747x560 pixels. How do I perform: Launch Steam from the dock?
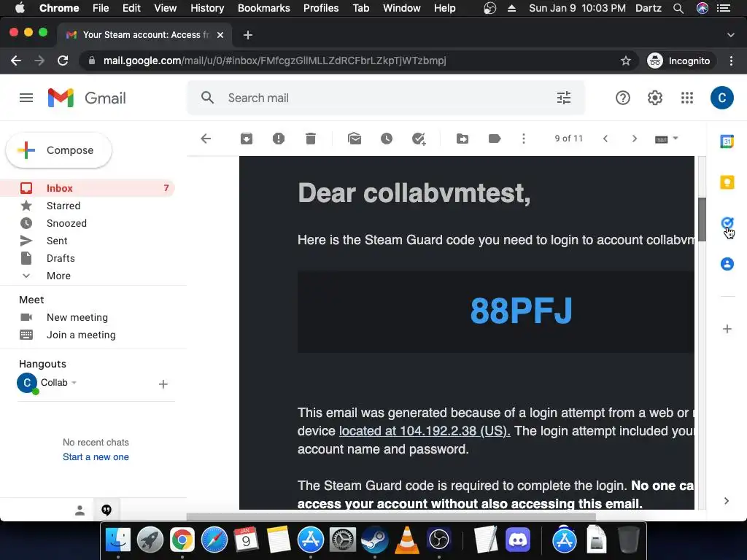click(374, 540)
